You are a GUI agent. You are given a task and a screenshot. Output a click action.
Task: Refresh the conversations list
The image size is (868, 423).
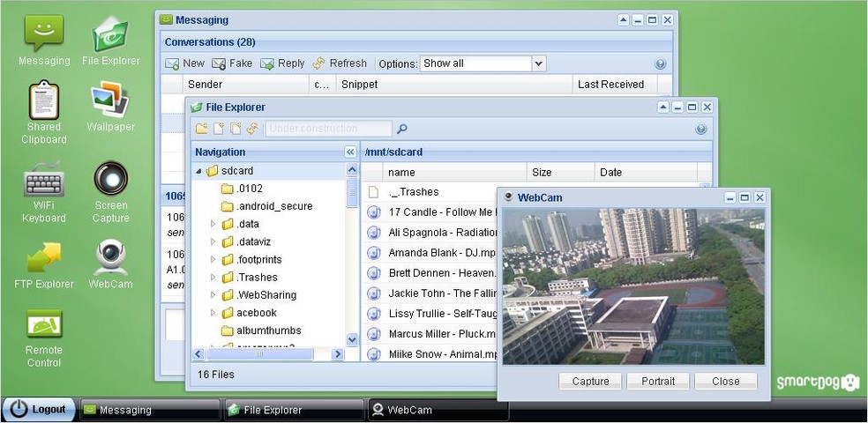(x=340, y=63)
